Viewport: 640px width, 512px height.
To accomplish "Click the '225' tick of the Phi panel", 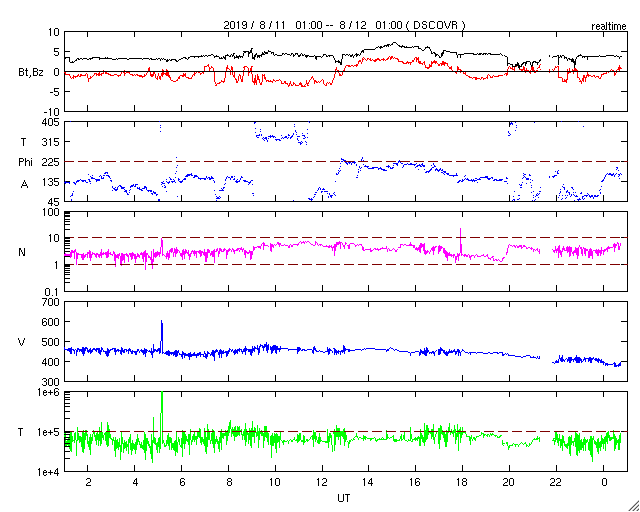I will (51, 162).
